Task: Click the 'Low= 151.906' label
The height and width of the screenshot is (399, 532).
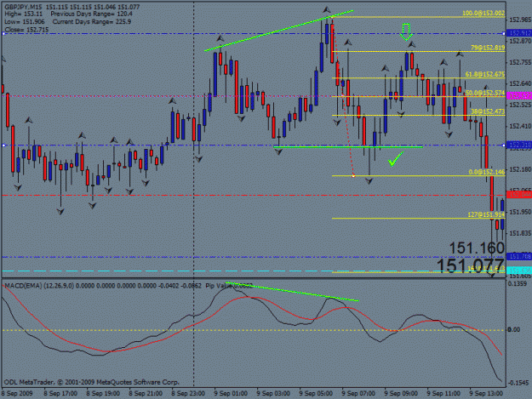Action: coord(25,22)
